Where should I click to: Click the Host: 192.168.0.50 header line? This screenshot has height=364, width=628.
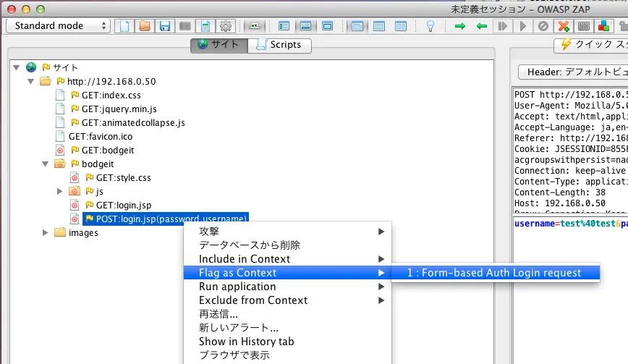(x=560, y=203)
